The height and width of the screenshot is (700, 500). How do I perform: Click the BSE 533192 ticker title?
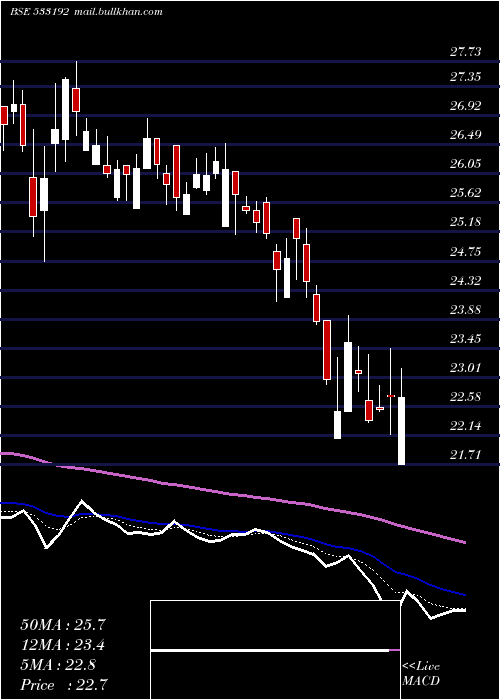click(39, 12)
